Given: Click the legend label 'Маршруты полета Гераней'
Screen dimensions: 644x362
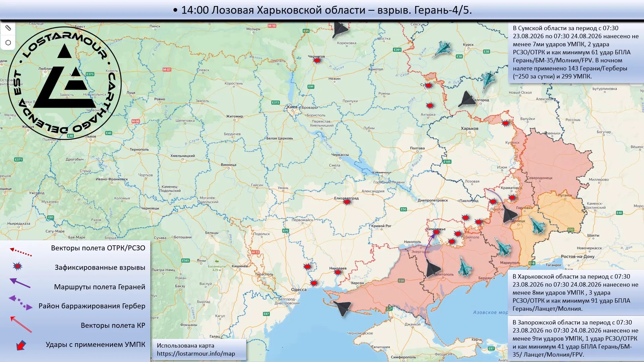Looking at the screenshot, I should point(100,287).
